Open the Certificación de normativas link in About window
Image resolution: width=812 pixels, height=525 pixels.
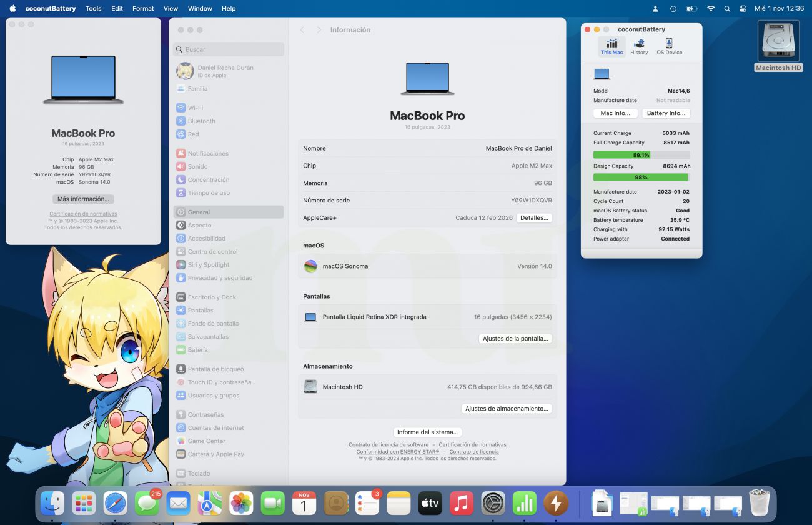(x=83, y=214)
